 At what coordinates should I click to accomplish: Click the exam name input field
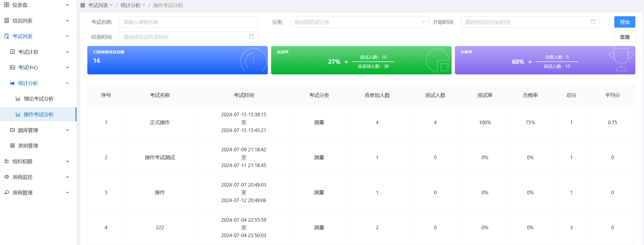tap(188, 22)
